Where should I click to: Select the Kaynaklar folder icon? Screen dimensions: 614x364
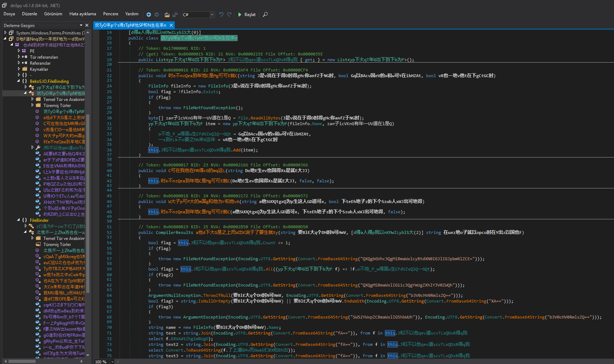[x=25, y=69]
